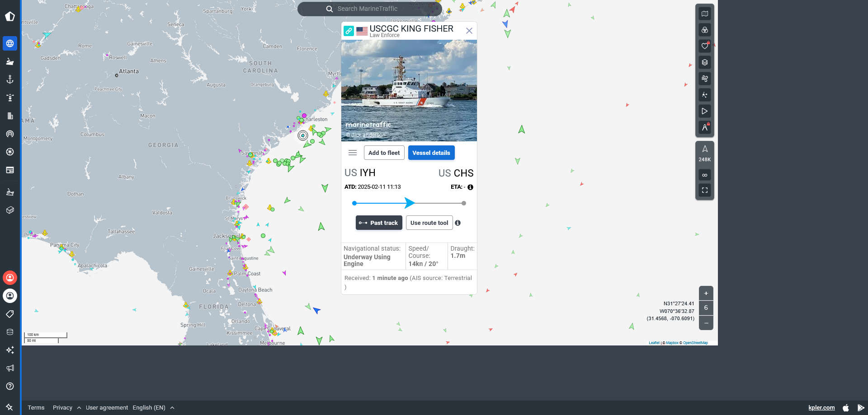Viewport: 868px width, 415px height.
Task: Click the white profile avatar icon
Action: click(10, 296)
